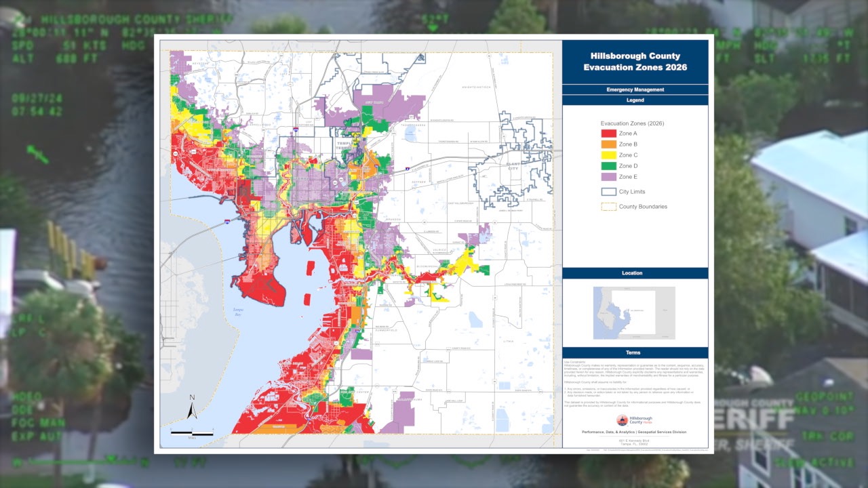Image resolution: width=868 pixels, height=488 pixels.
Task: Click the Hillsborough County Evacuation Zones 2026 title
Action: tap(635, 62)
